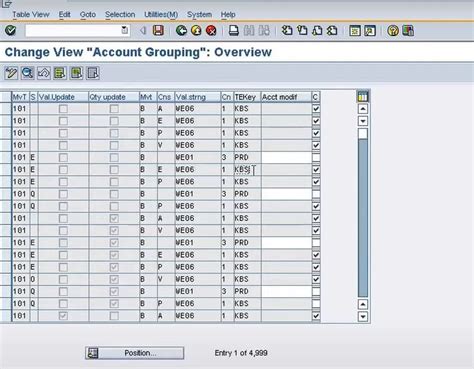Open the Selection menu
474x369 pixels.
[120, 14]
